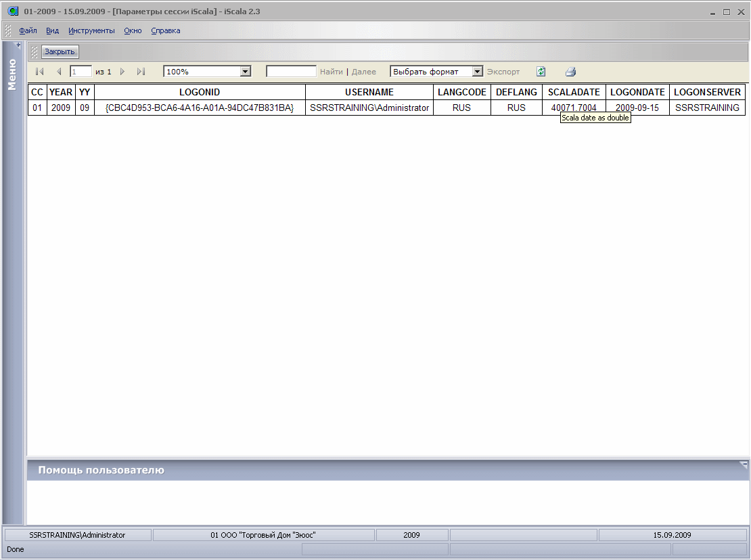Focus the current page number field
This screenshot has width=751, height=560.
[x=81, y=72]
